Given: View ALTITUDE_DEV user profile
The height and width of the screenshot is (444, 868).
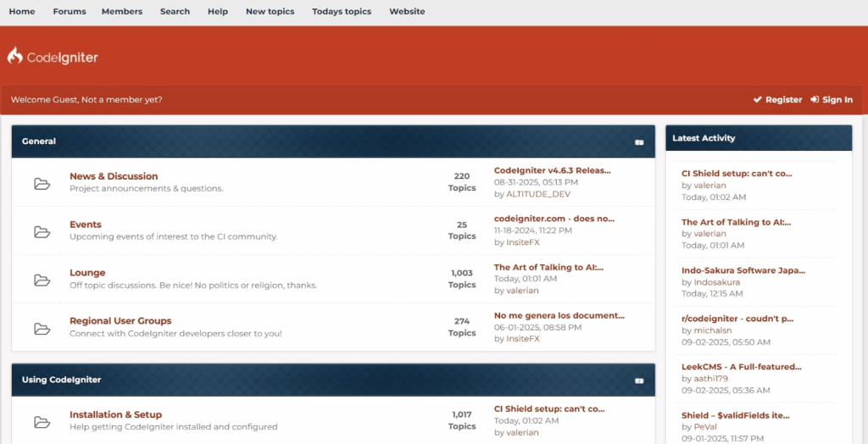Looking at the screenshot, I should click(x=538, y=194).
